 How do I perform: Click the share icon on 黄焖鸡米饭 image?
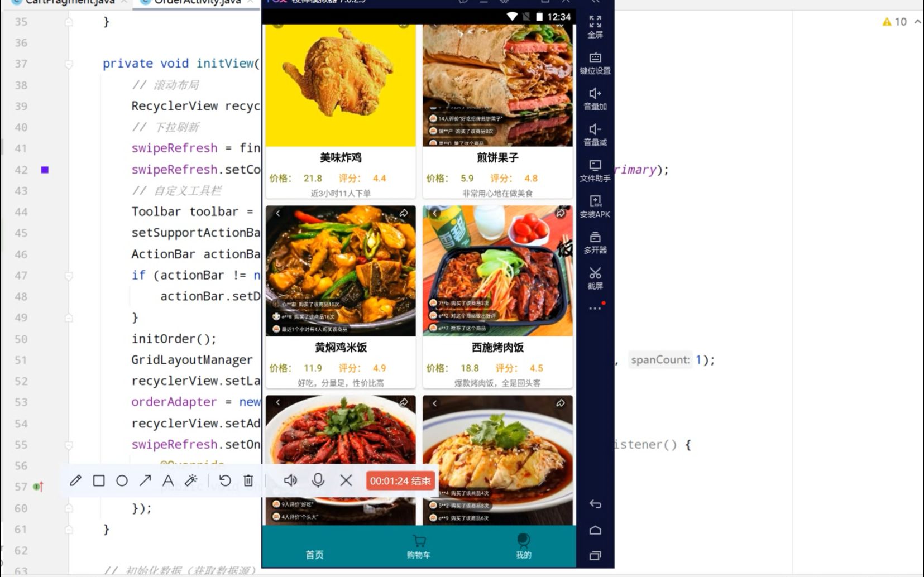tap(404, 213)
